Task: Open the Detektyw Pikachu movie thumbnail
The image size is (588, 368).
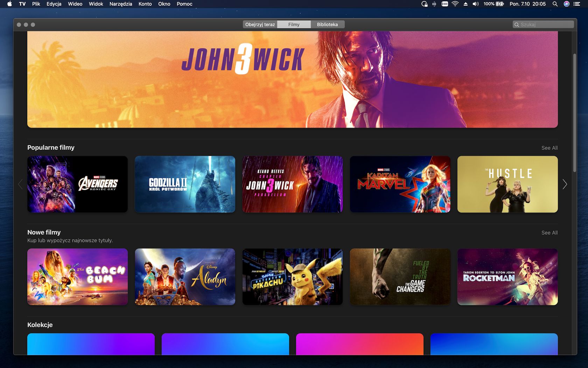Action: pyautogui.click(x=293, y=277)
